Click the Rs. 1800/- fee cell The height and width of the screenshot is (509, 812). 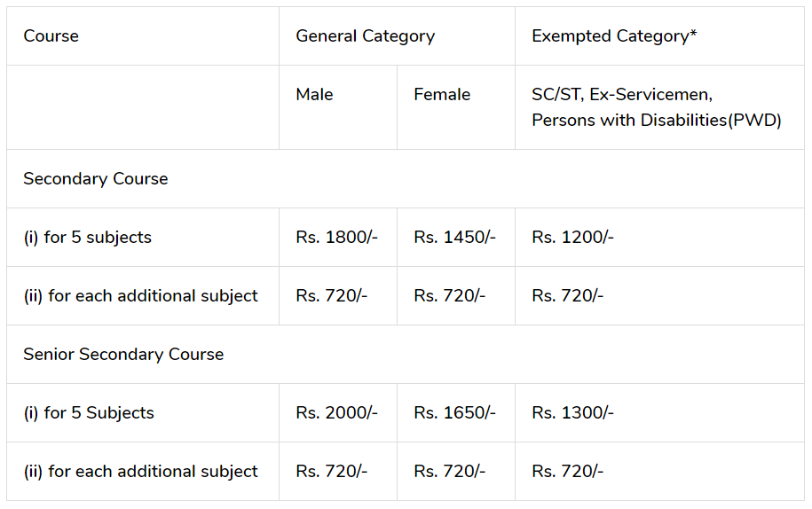click(338, 238)
